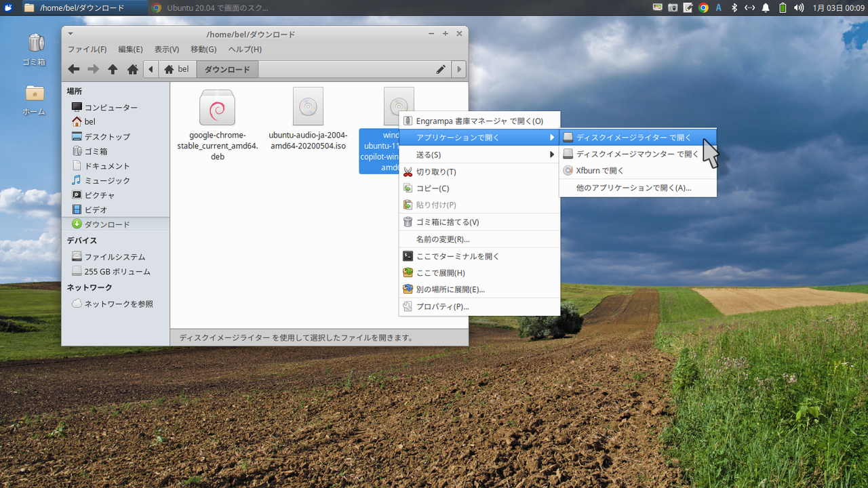Choose ここでターミナルを開く

[x=479, y=256]
